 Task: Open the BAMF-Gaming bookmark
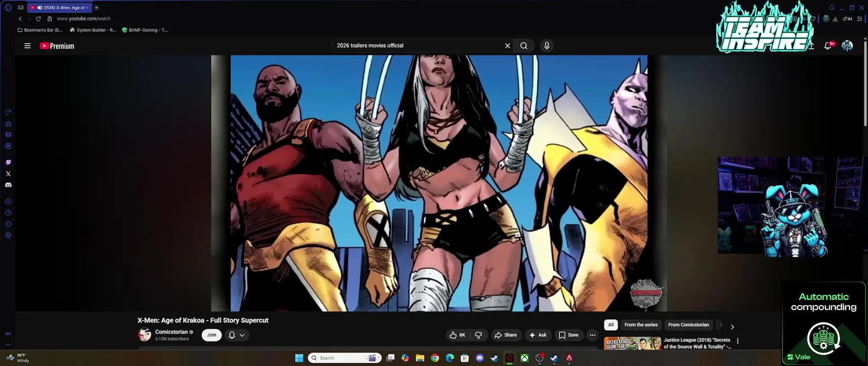coord(145,30)
